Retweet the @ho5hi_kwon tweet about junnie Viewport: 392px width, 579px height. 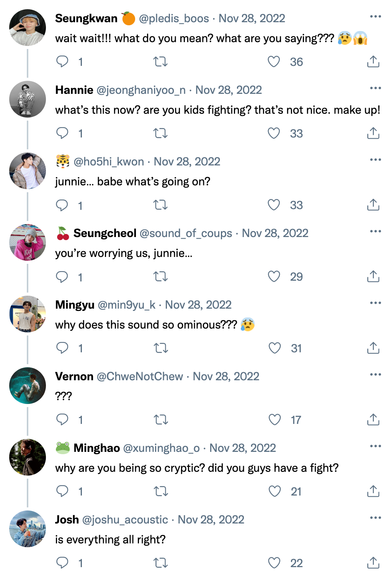click(160, 205)
